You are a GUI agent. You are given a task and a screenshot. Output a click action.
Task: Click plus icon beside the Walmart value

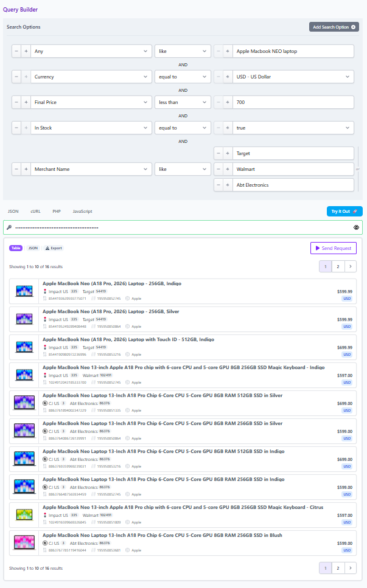228,169
